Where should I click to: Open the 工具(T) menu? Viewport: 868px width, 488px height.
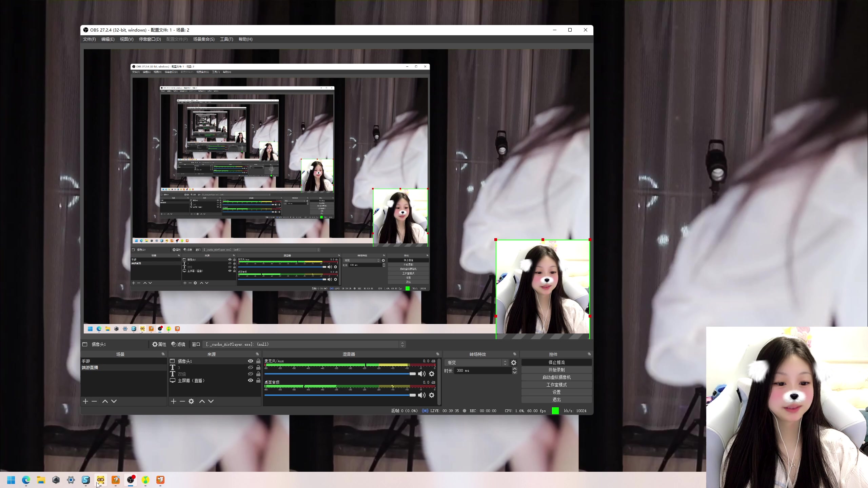point(226,39)
